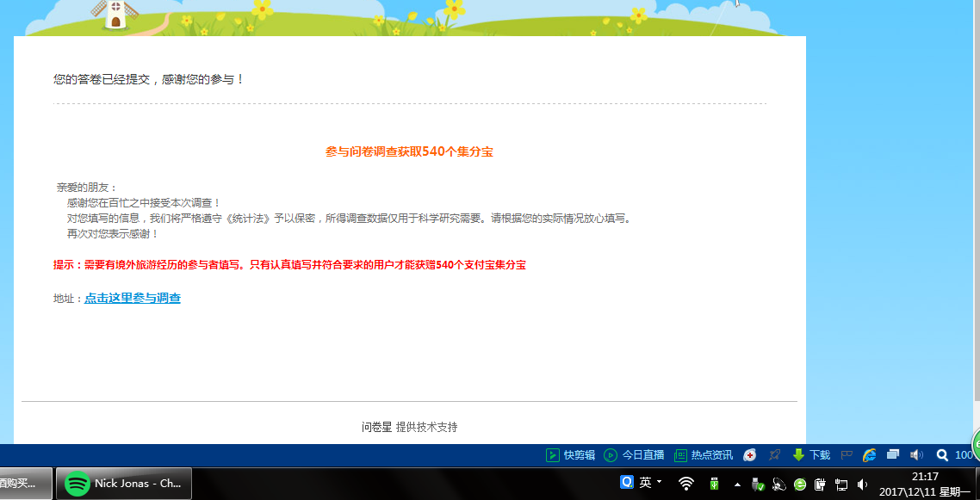980x500 pixels.
Task: Click the line 再次对您表示感谢！
Action: click(113, 234)
